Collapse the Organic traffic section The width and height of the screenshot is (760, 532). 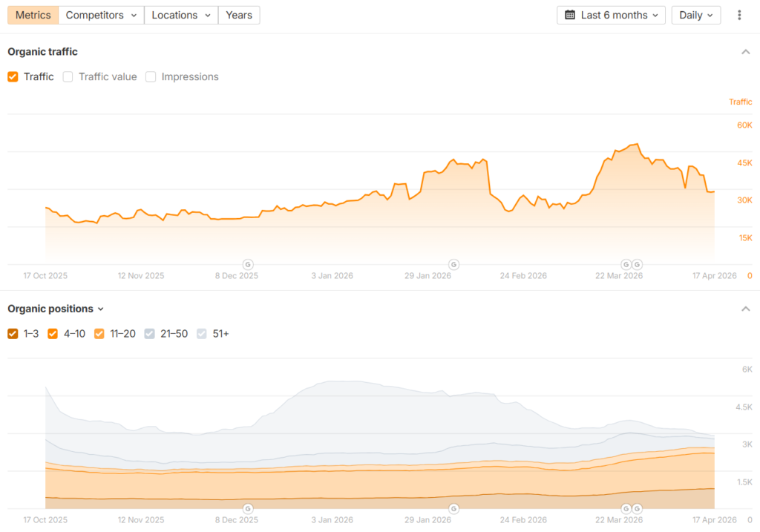point(745,52)
